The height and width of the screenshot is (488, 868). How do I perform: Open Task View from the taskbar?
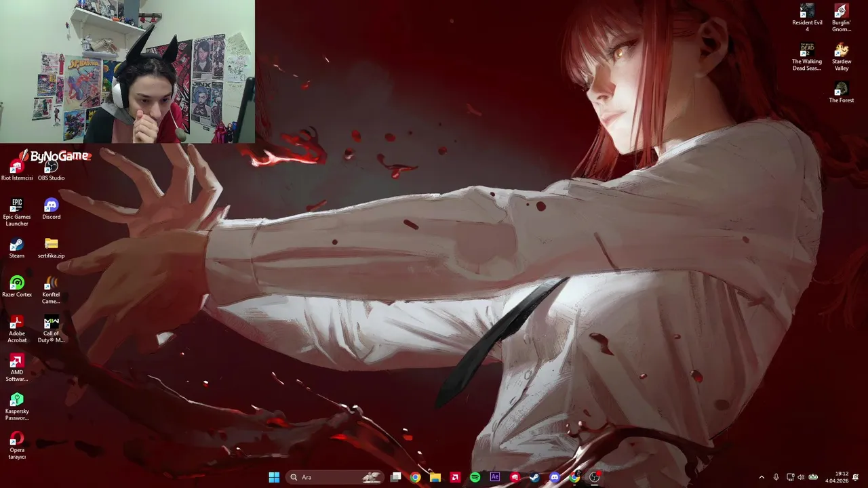396,477
